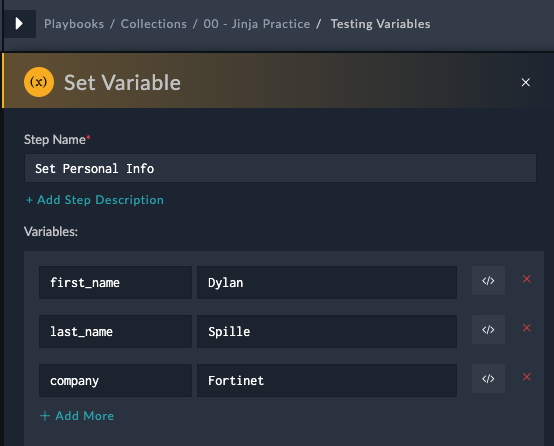Delete the company variable row

click(526, 377)
